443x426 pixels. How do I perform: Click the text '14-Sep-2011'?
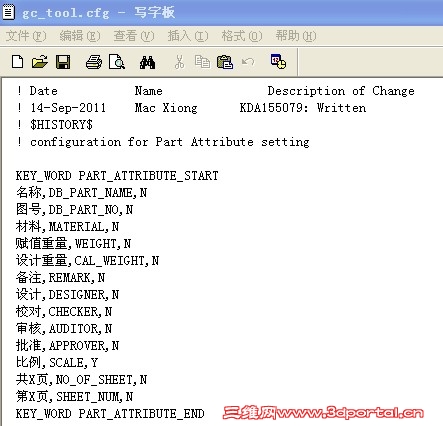pos(68,108)
